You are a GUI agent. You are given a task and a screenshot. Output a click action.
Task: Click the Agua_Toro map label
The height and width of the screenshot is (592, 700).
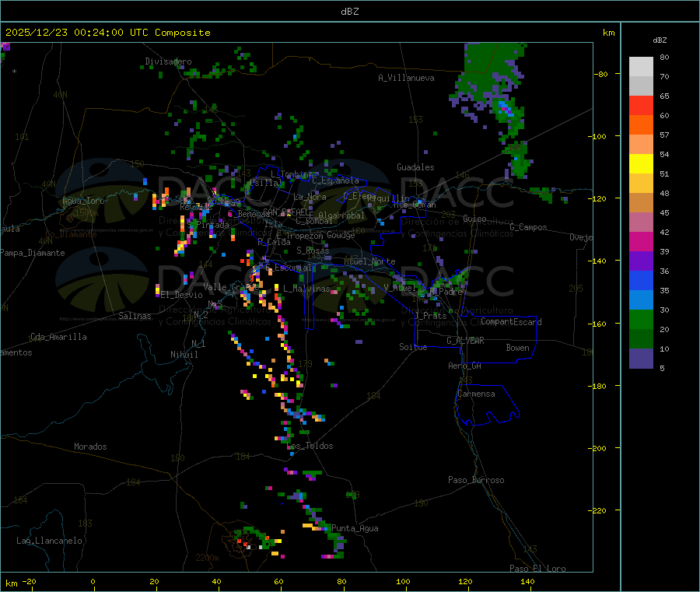pyautogui.click(x=83, y=201)
